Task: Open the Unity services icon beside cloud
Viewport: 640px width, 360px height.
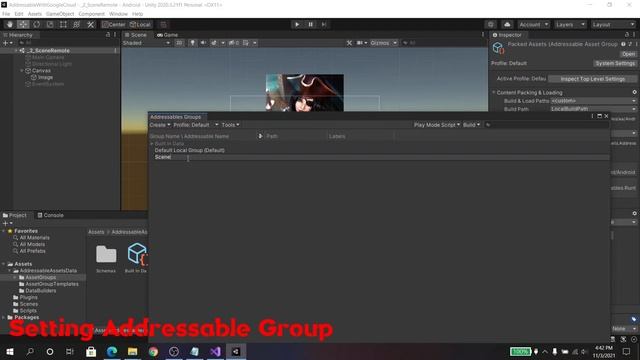Action: click(491, 24)
